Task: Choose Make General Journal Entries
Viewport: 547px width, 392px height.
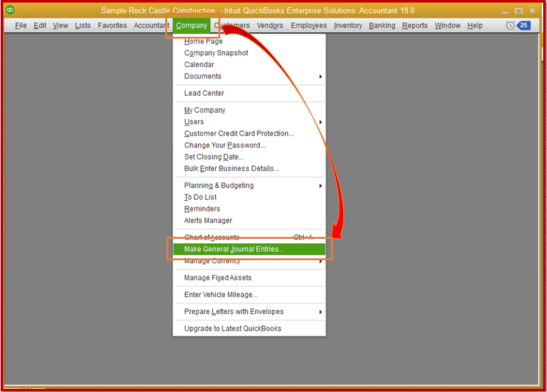Action: click(x=249, y=250)
